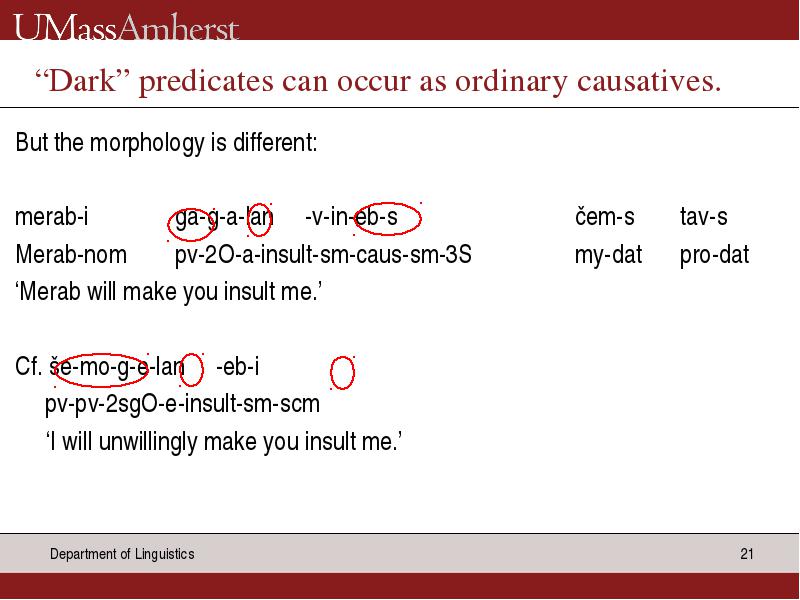Click the morpheme "-eb-i"
Screen dimensions: 800x600
pyautogui.click(x=238, y=367)
